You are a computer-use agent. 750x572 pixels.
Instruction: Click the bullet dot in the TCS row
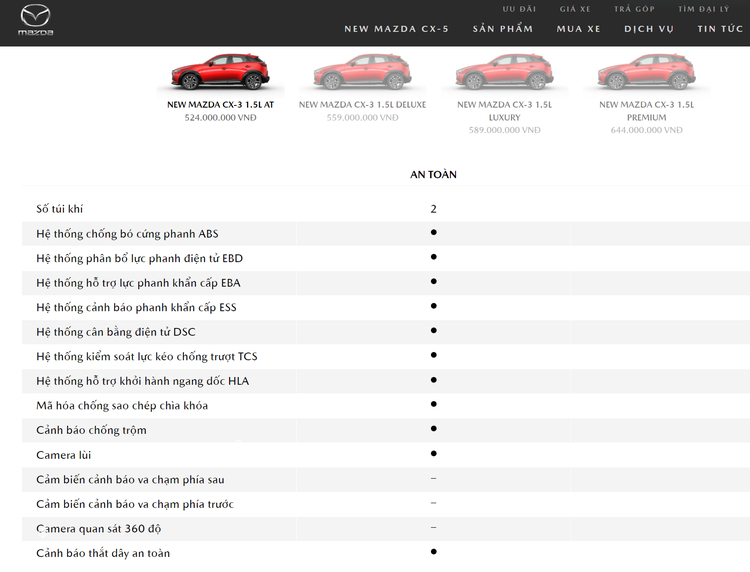click(x=433, y=355)
